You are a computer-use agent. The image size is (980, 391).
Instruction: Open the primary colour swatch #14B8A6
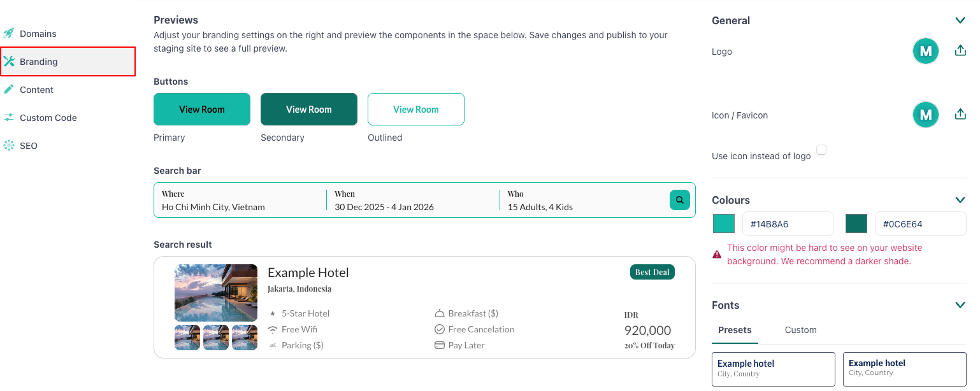coord(724,224)
